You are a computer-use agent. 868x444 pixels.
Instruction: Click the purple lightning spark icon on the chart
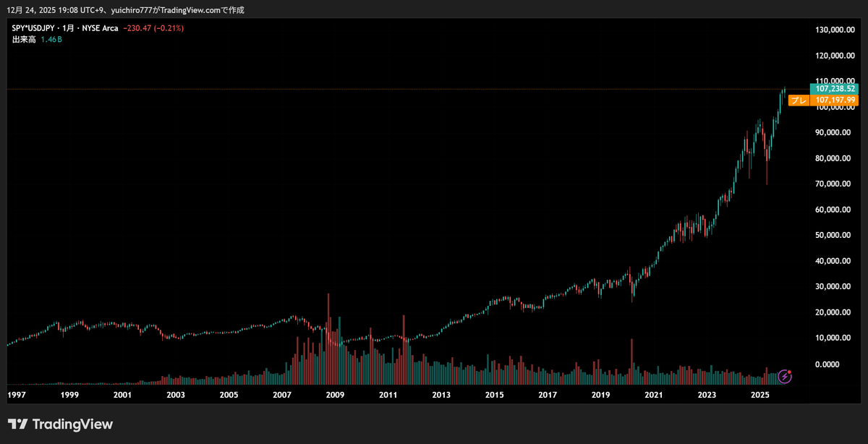coord(785,377)
